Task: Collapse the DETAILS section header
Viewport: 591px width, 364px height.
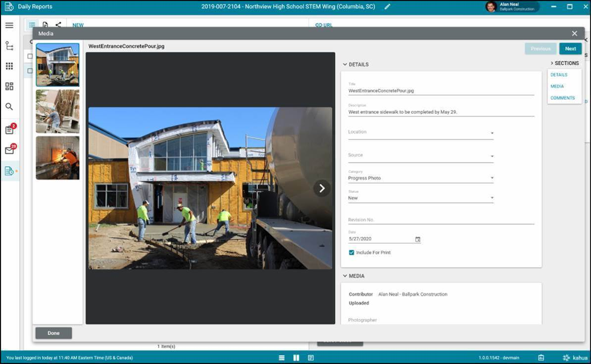Action: [x=355, y=64]
